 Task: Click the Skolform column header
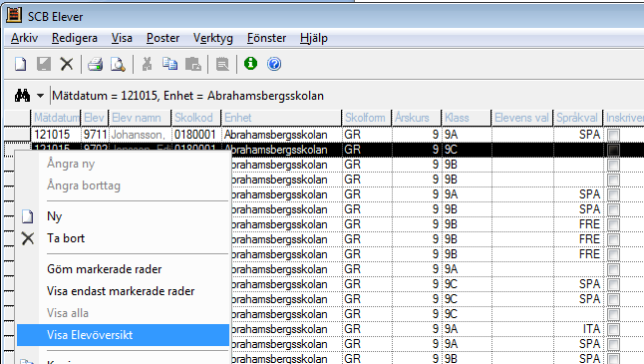pyautogui.click(x=367, y=118)
